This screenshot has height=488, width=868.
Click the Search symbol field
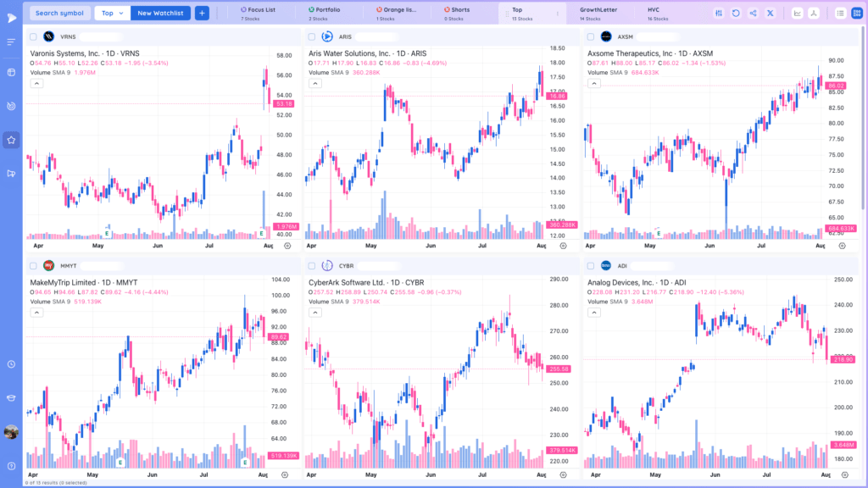coord(60,14)
